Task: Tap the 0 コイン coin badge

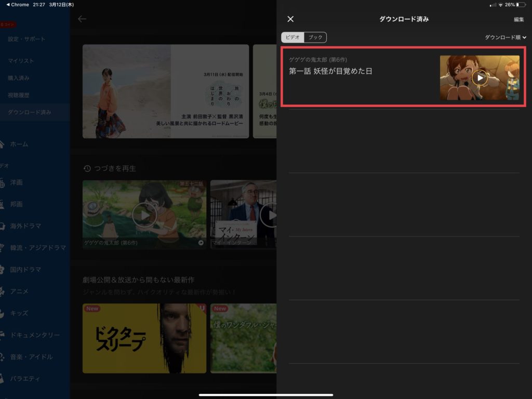Action: pos(7,24)
